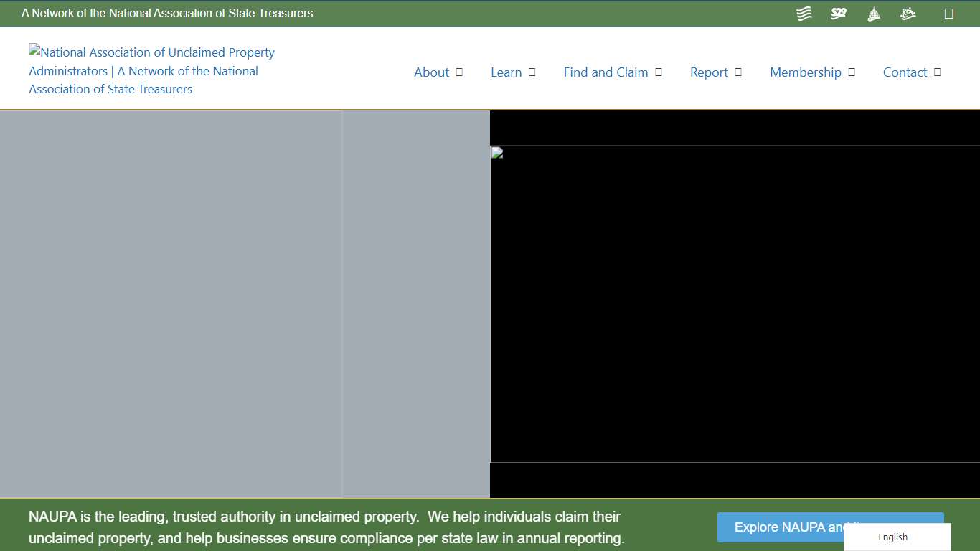
Task: Select the Learn menu item
Action: point(507,72)
